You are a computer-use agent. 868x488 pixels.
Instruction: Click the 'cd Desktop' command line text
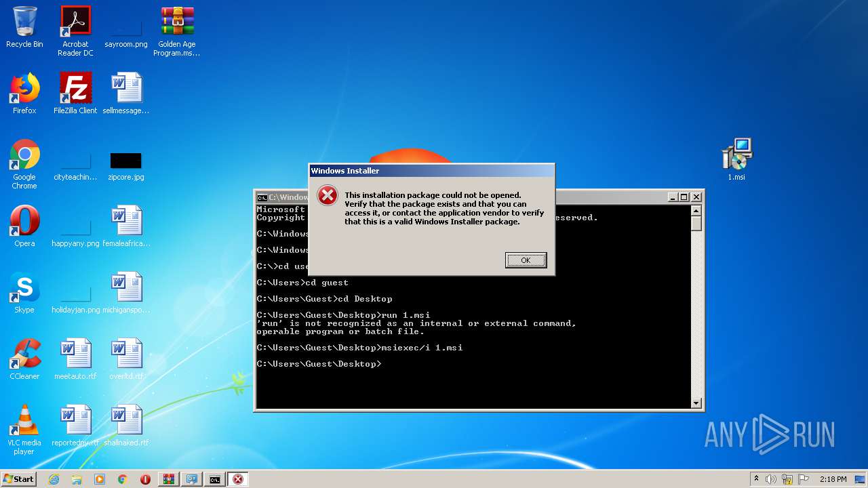(x=365, y=299)
